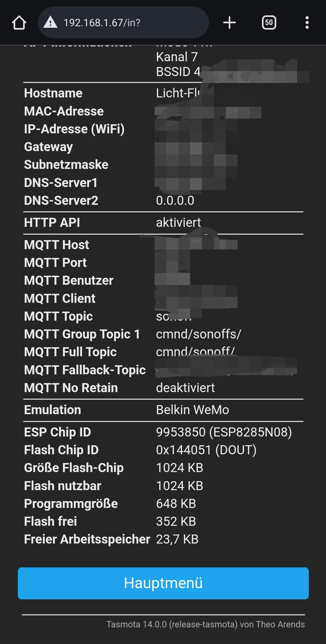Tap the browser home icon
The height and width of the screenshot is (644, 326).
19,23
